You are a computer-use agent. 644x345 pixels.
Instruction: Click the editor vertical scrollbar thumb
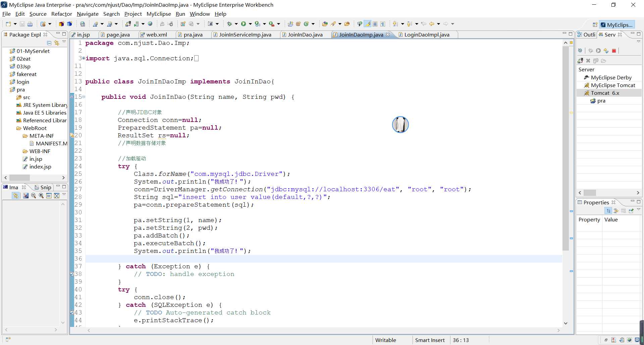point(566,148)
